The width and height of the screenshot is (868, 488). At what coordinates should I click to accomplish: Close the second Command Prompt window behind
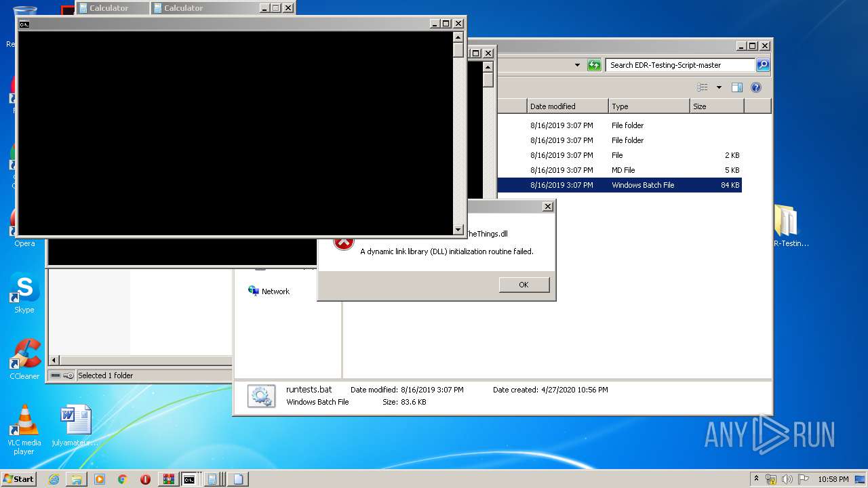pyautogui.click(x=488, y=53)
